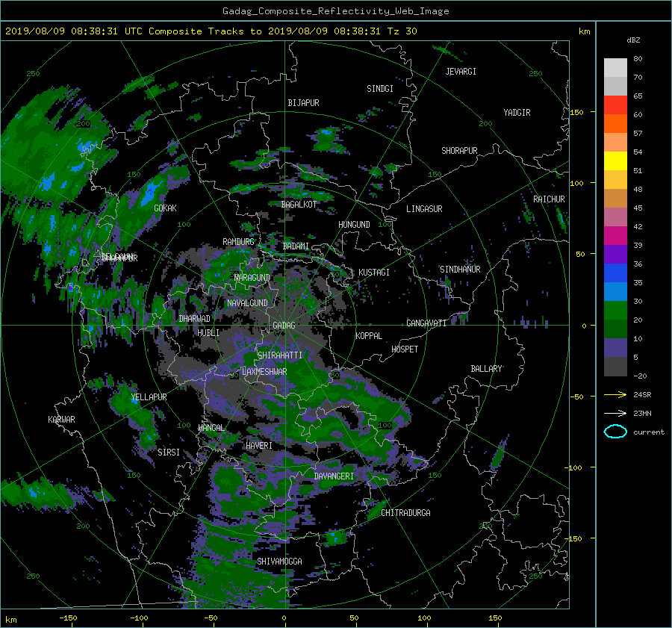Click the LINGASUR city label

[424, 209]
